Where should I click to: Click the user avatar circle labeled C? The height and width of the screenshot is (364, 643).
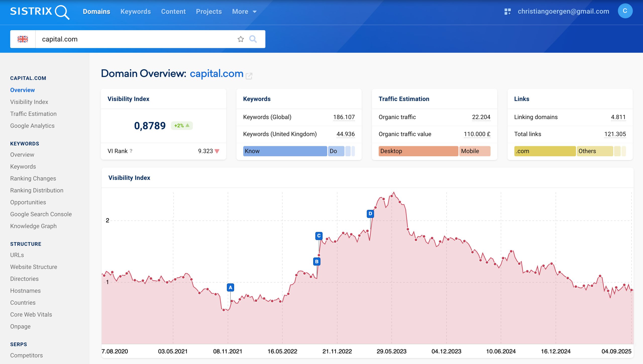click(625, 11)
